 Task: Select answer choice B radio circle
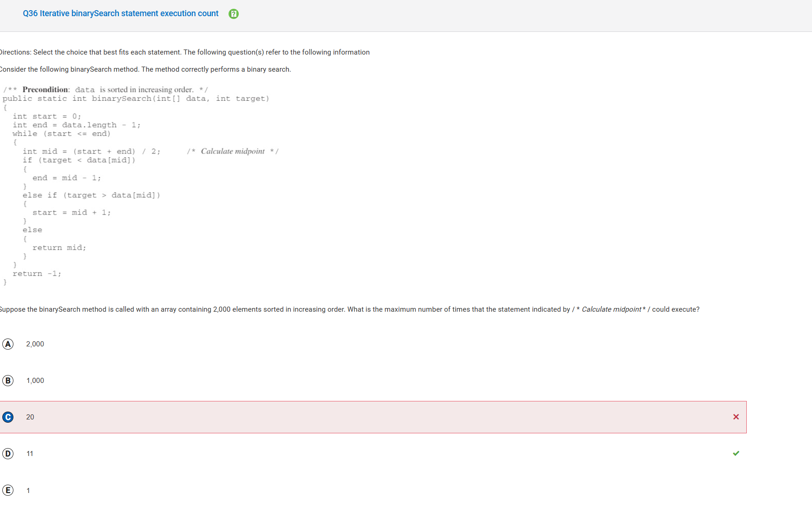coord(8,381)
